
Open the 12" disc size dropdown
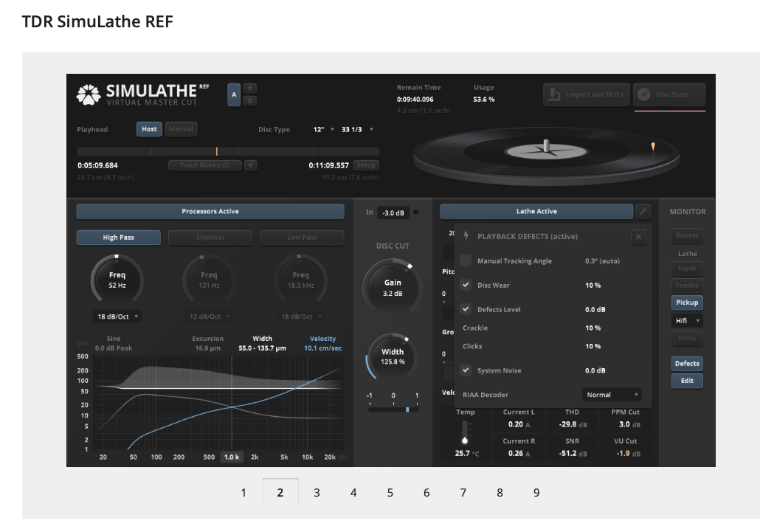click(x=324, y=129)
